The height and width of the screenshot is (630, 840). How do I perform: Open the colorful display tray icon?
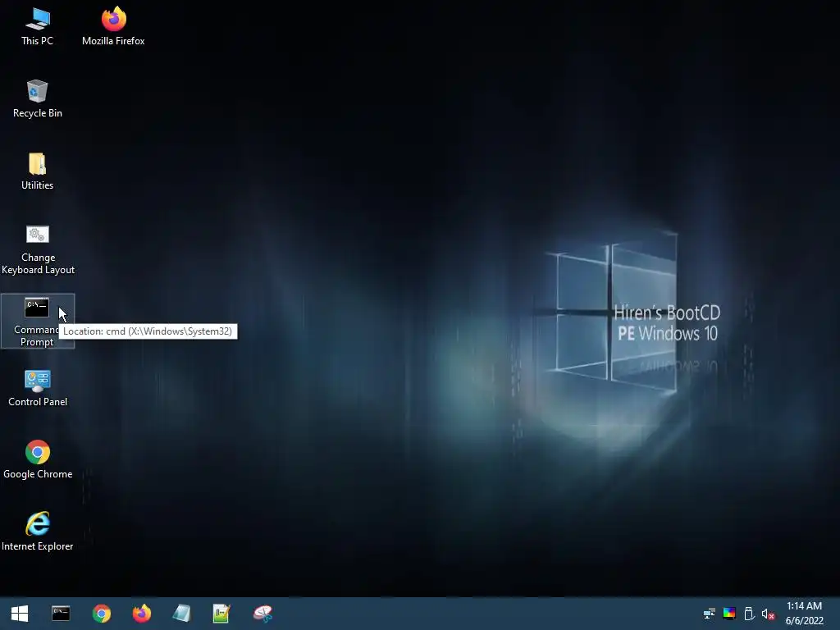pos(729,614)
